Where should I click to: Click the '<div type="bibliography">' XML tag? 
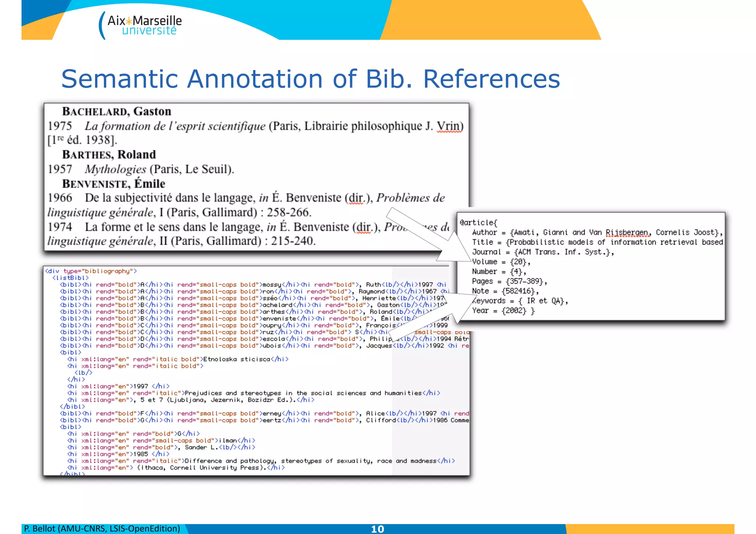91,271
